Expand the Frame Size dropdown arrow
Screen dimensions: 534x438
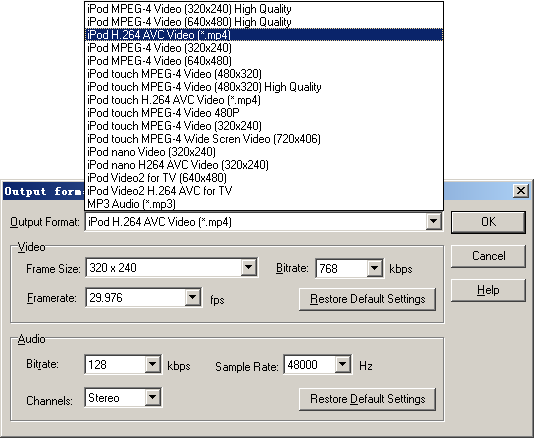249,268
